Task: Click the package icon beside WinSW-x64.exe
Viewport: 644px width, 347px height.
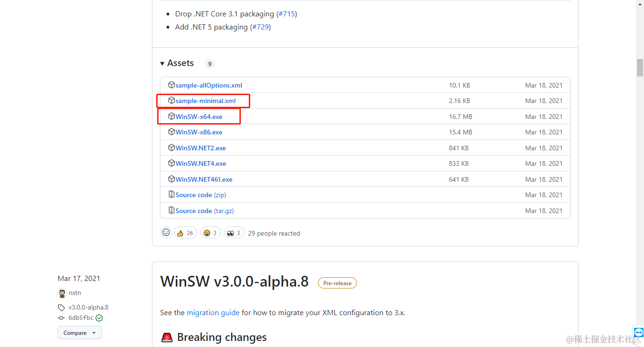Action: (x=172, y=117)
